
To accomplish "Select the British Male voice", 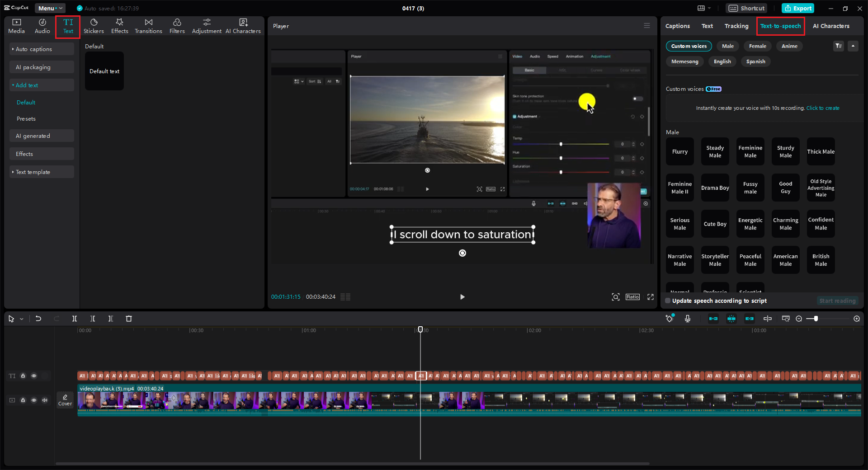I will pos(821,260).
